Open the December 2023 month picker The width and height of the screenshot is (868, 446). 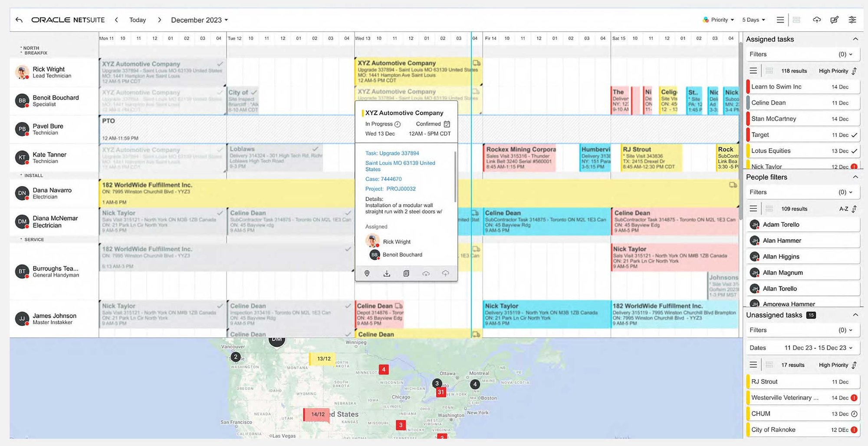click(199, 20)
